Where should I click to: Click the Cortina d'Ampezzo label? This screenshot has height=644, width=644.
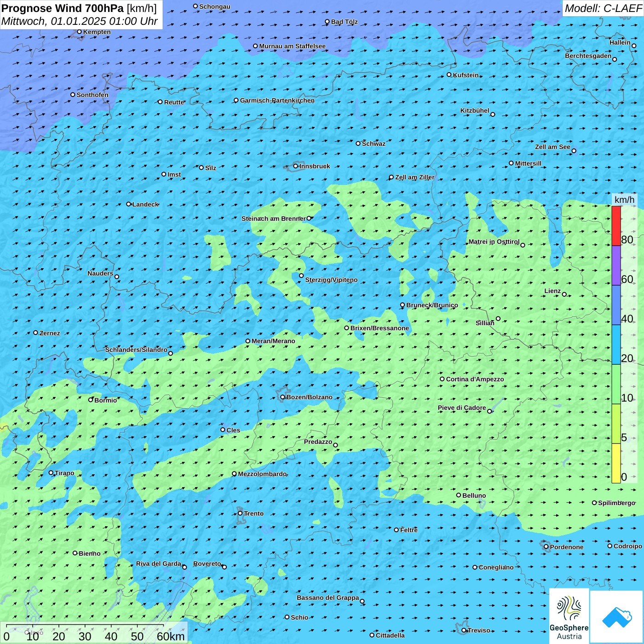point(475,379)
